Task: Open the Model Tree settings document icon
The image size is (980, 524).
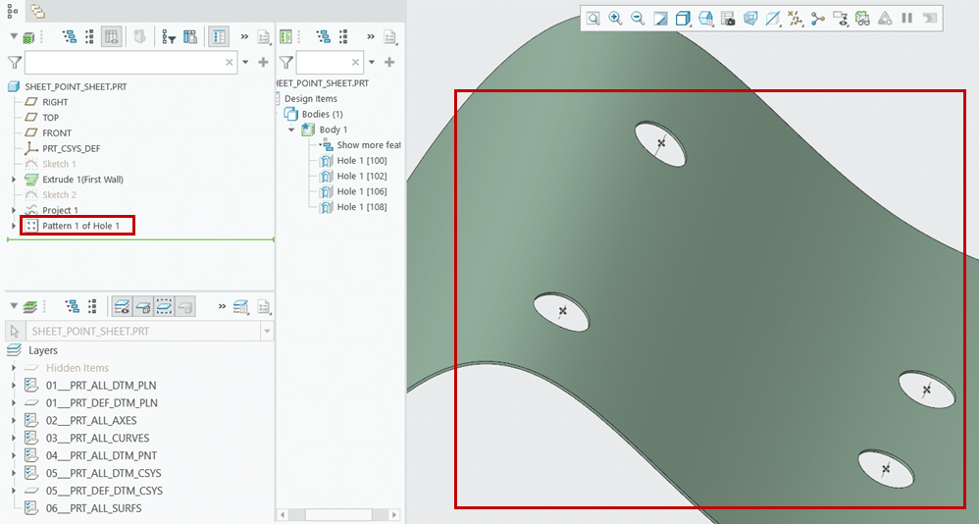Action: [264, 38]
